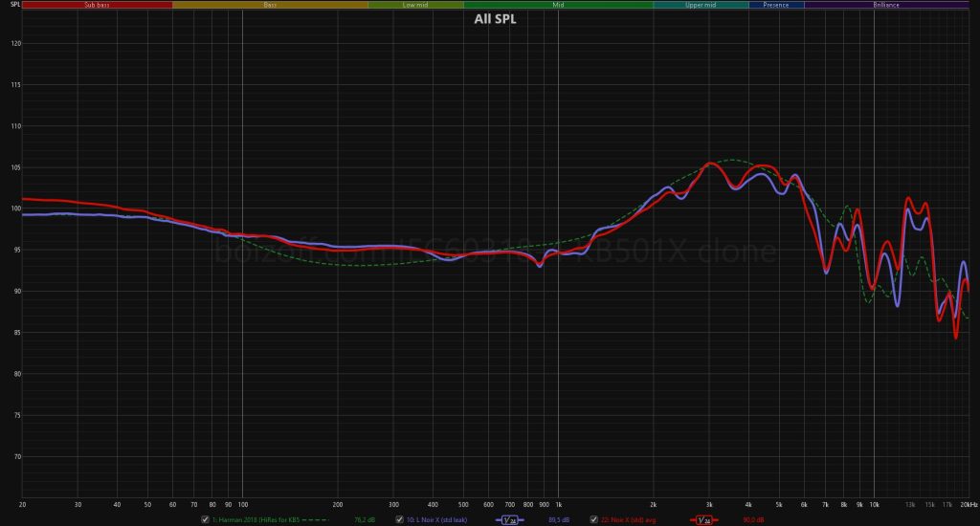980x526 pixels.
Task: Select the Upper mid band
Action: point(701,5)
